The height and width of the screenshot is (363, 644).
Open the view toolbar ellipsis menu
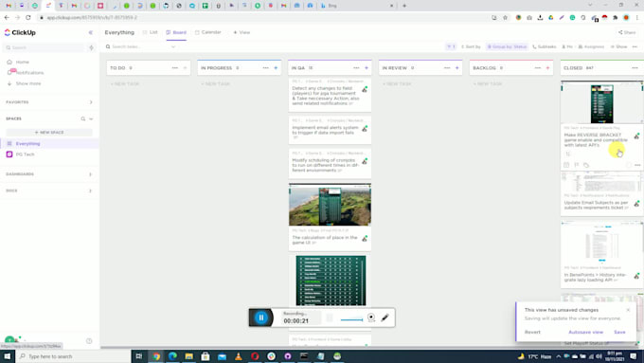point(635,46)
